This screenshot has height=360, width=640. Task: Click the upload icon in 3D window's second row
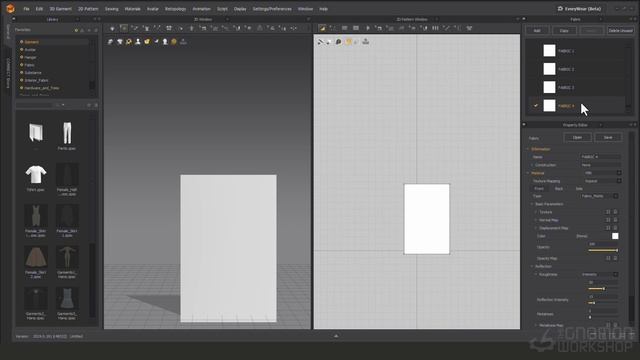tap(183, 41)
